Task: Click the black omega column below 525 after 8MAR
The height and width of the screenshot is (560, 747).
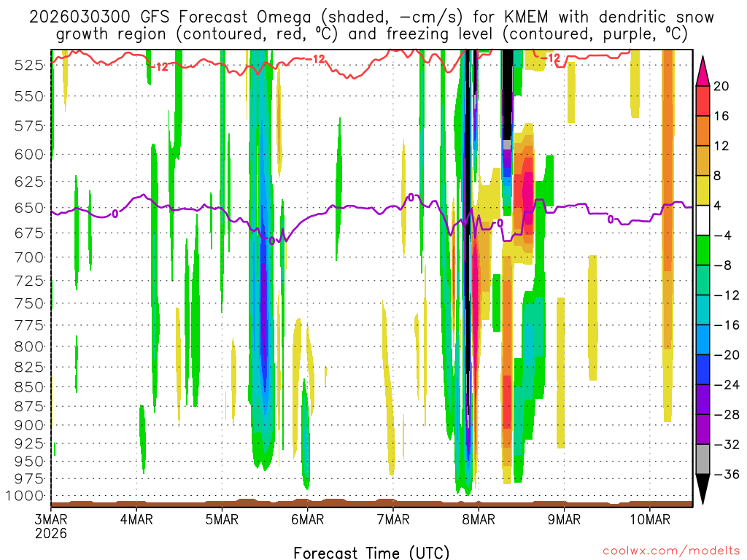Action: tap(508, 95)
